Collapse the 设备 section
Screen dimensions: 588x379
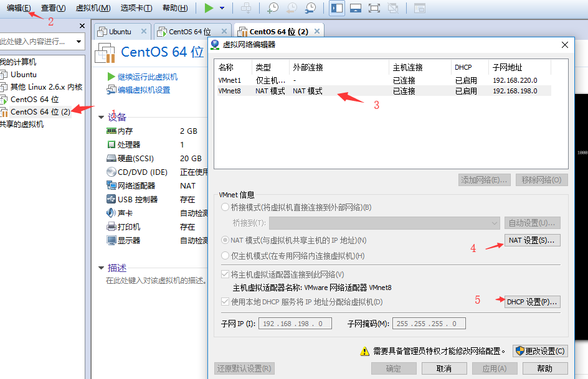pos(101,117)
